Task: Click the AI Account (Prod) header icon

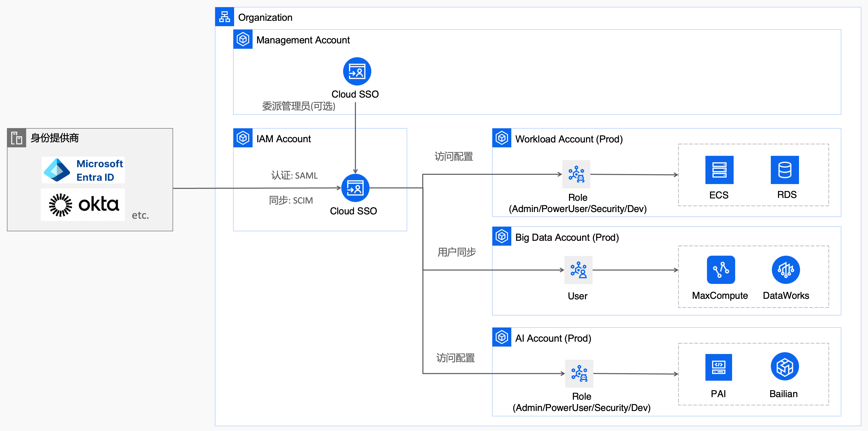Action: (x=501, y=337)
